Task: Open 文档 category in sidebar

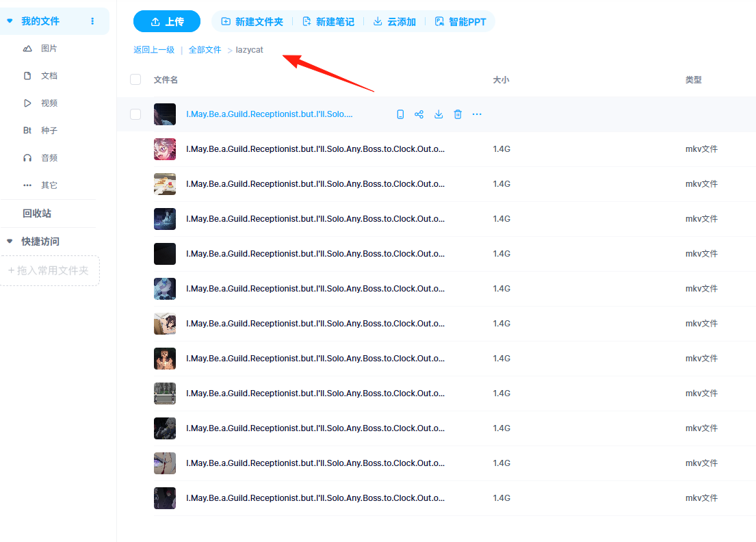Action: coord(49,76)
